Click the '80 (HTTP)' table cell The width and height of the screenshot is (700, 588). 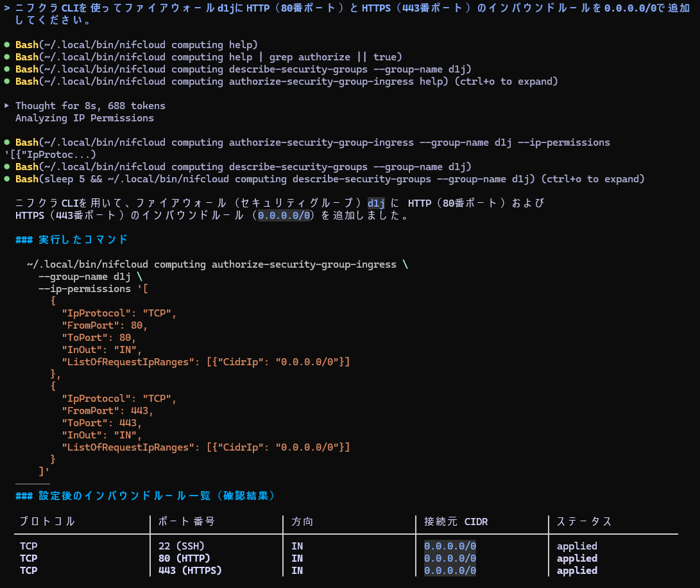point(184,558)
